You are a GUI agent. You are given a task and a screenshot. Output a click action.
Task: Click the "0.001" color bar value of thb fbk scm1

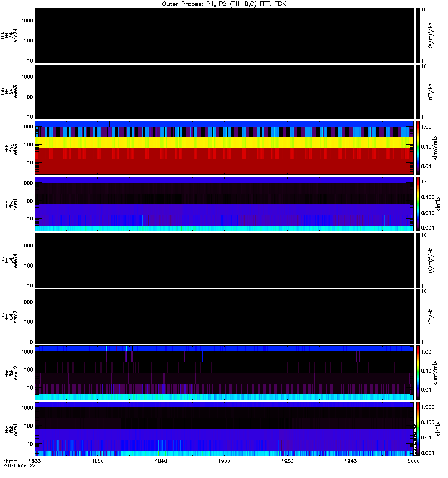click(x=428, y=228)
